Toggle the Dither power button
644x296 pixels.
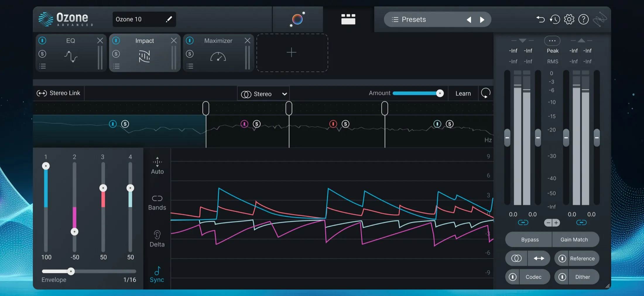[x=562, y=277]
